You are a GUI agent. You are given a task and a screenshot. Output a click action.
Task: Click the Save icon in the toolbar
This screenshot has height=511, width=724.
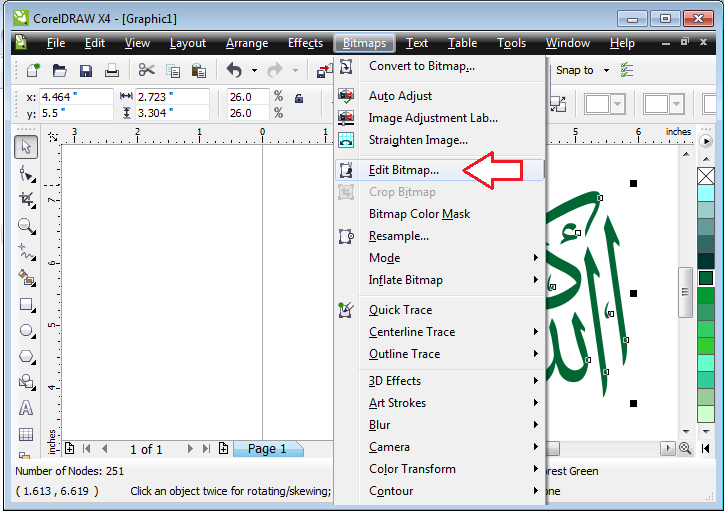click(x=86, y=70)
